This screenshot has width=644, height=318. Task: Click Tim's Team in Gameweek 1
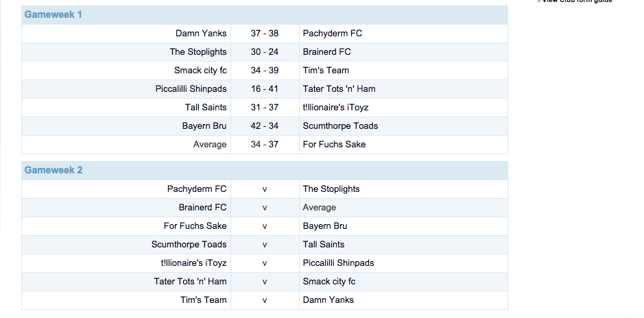[x=326, y=71]
